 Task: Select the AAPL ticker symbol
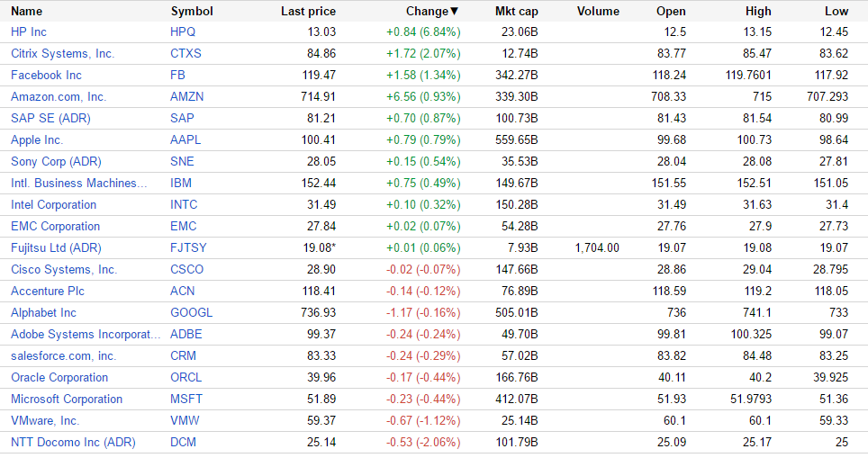tap(185, 140)
